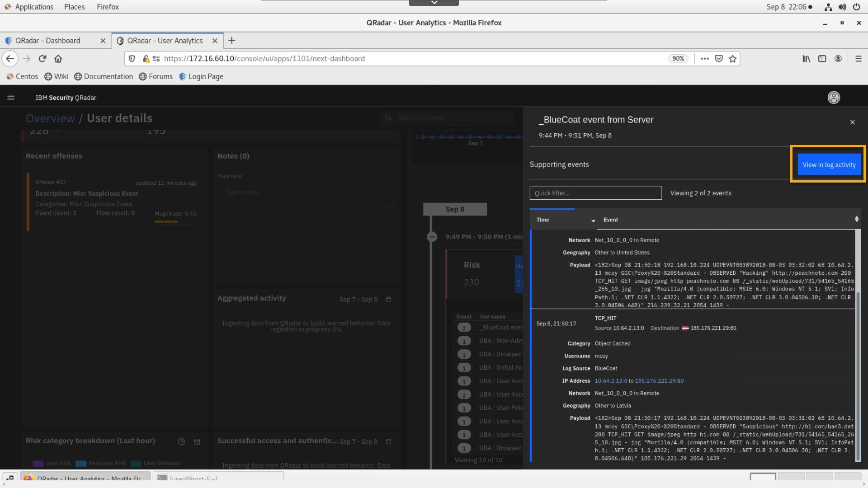Click View in log activity button
This screenshot has width=868, height=488.
[829, 165]
